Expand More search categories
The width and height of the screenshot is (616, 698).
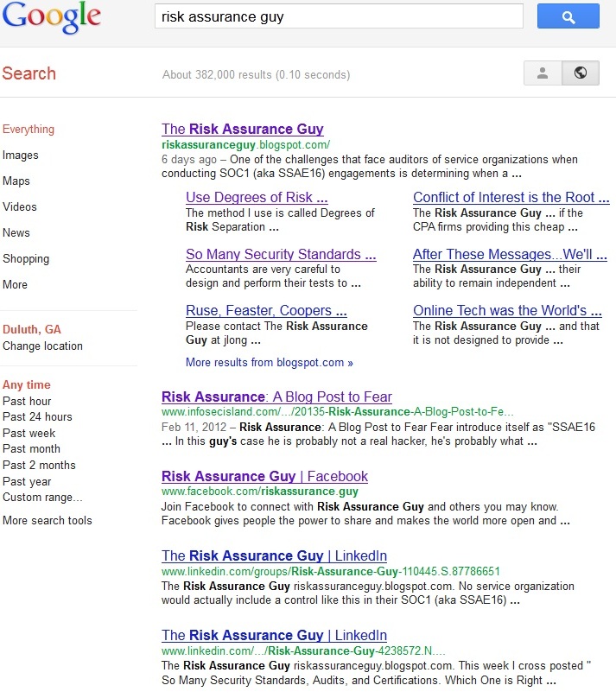16,284
